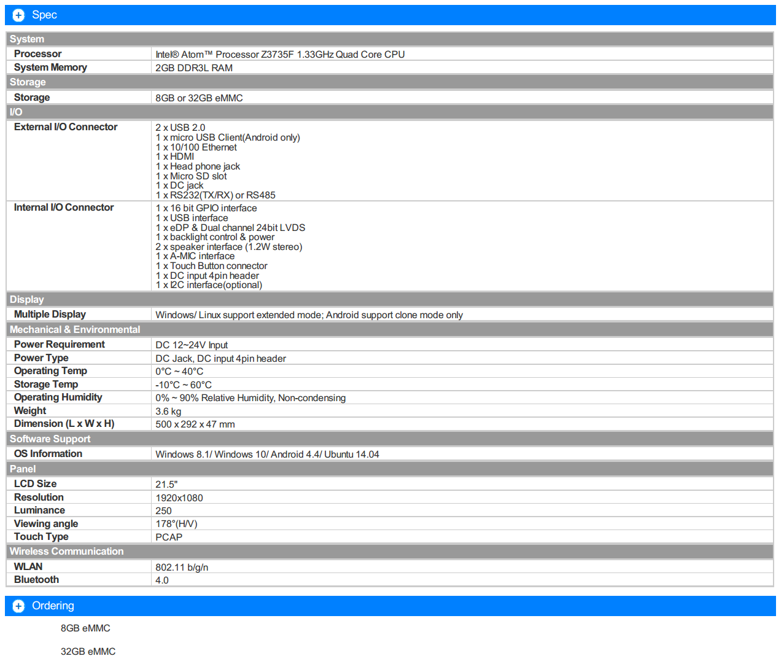Select the 250 luminance value

tap(163, 511)
